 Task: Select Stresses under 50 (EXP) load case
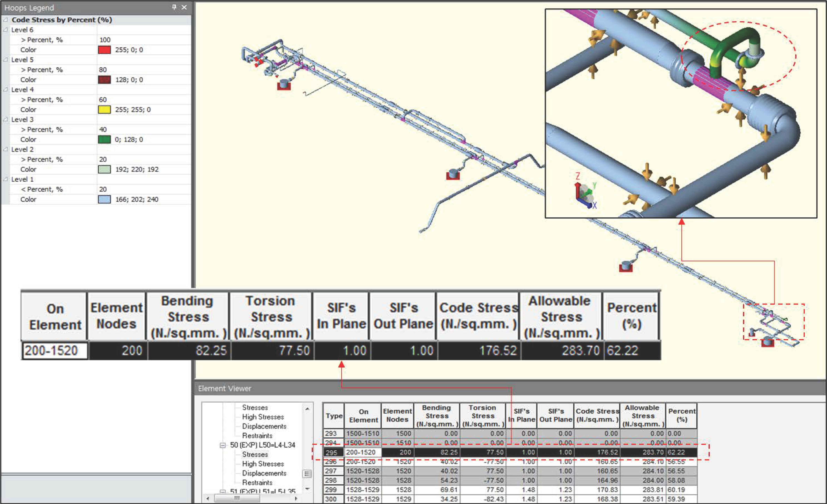click(255, 454)
